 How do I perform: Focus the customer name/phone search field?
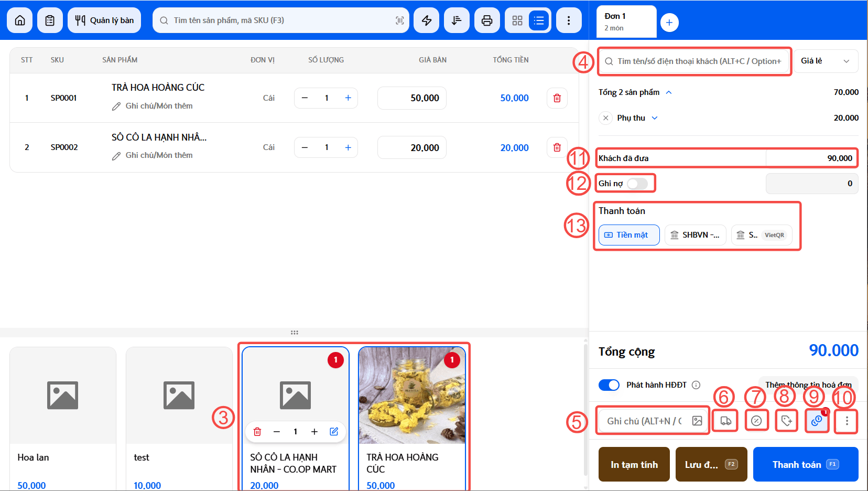coord(694,61)
